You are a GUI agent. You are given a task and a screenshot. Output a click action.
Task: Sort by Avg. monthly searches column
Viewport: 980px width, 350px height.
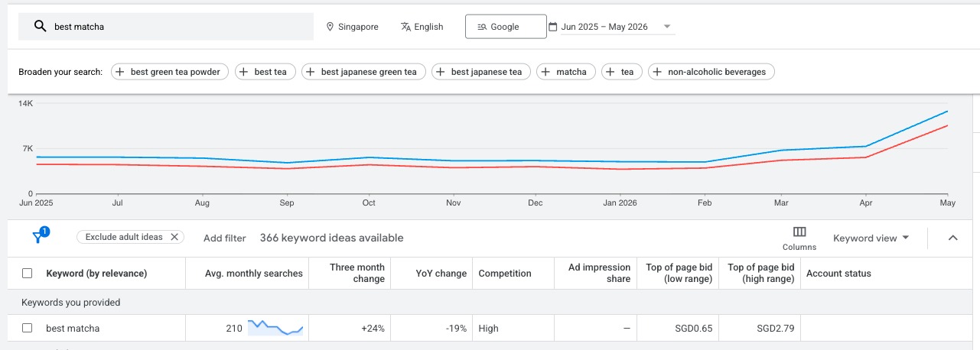(254, 273)
